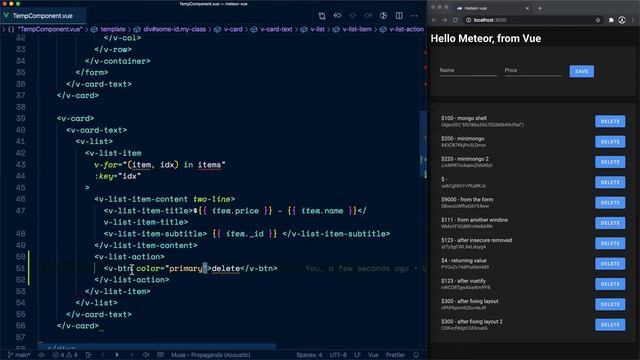Image resolution: width=640 pixels, height=360 pixels.
Task: Open the v-card-text breadcrumb segment
Action: tap(276, 29)
